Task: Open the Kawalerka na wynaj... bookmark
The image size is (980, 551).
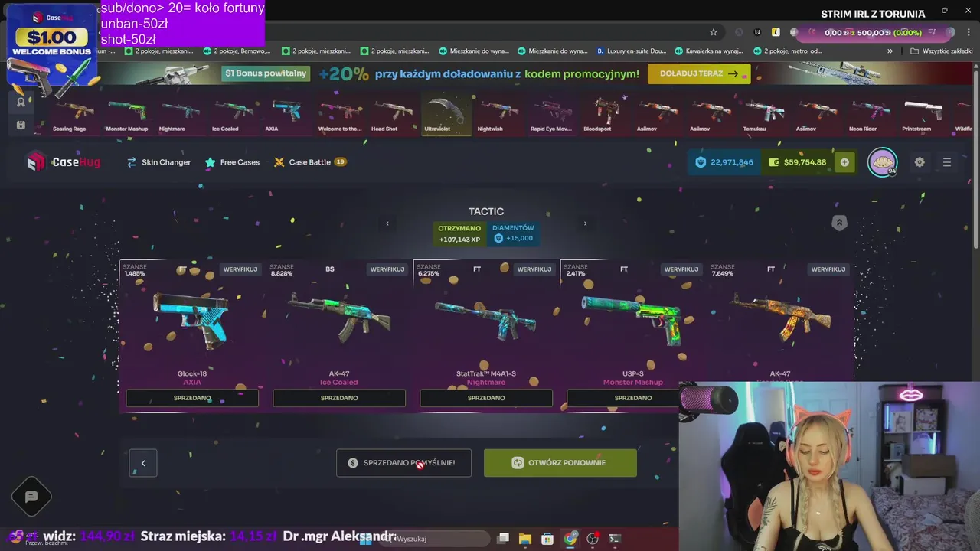Action: click(708, 51)
